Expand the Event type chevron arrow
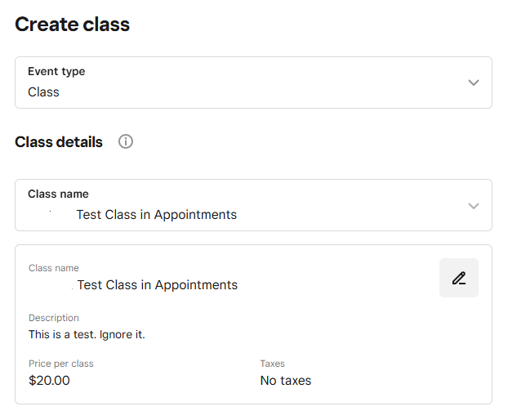508x420 pixels. pyautogui.click(x=474, y=83)
